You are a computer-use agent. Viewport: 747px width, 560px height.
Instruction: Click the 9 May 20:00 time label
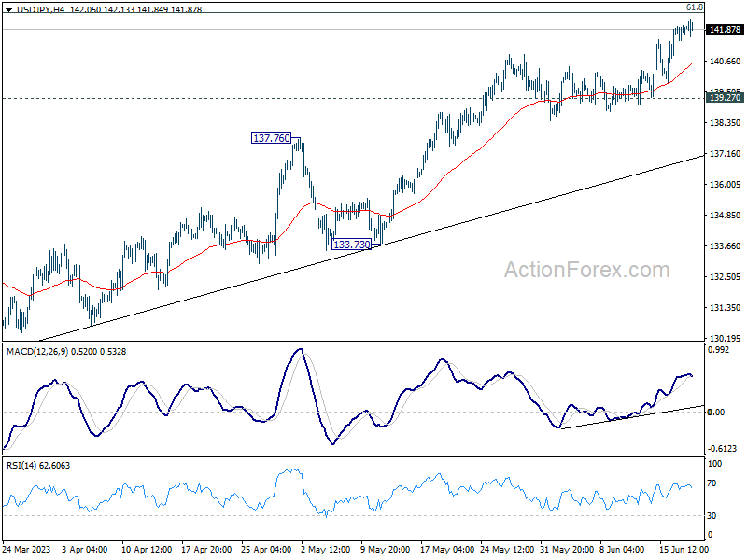pos(385,549)
